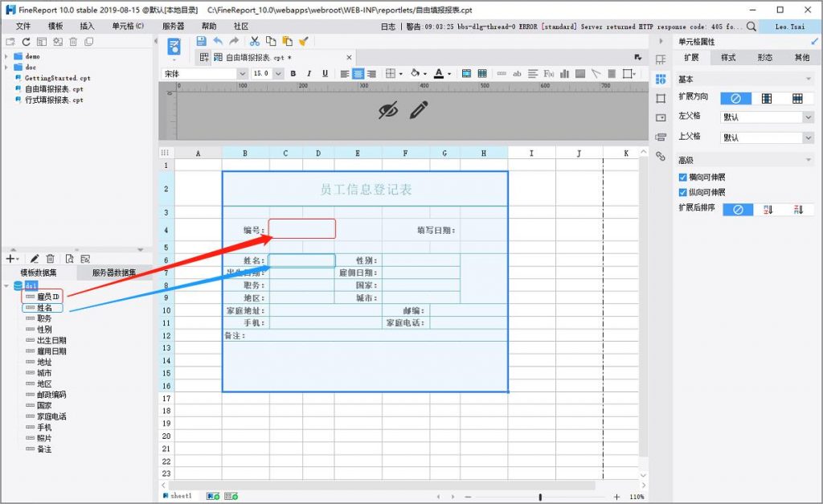823x504 pixels.
Task: Toggle parameter pane visibility eye icon
Action: tap(388, 110)
